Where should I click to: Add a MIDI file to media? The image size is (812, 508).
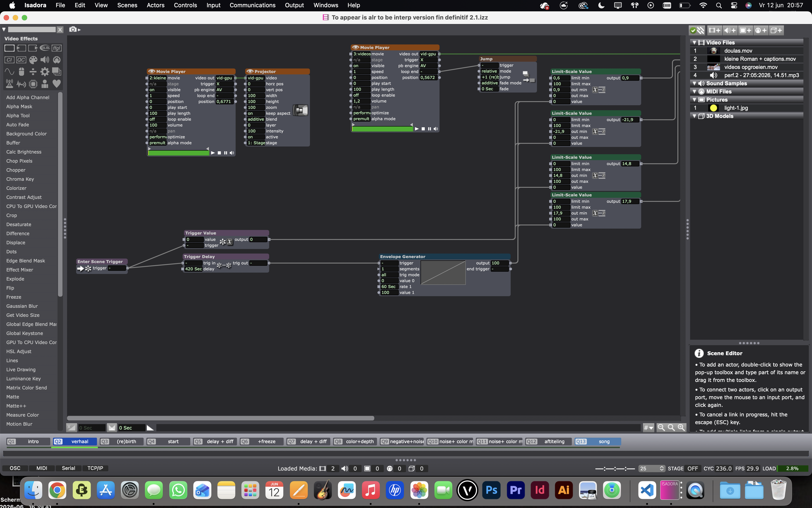point(761,30)
